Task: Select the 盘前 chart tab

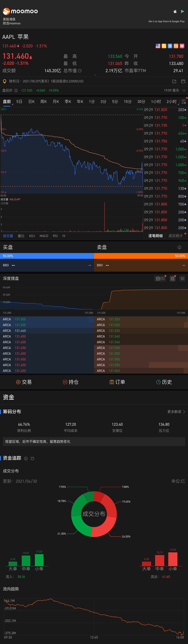Action: pyautogui.click(x=7, y=101)
